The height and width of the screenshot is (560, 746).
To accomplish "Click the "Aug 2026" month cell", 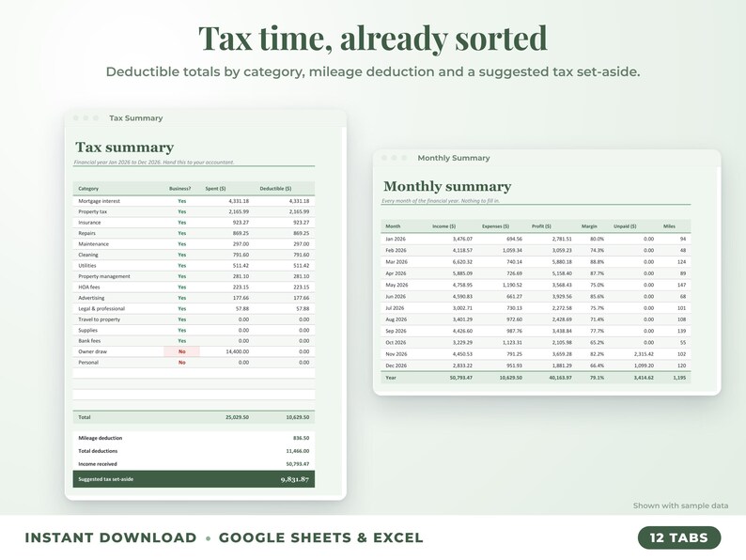I will click(396, 319).
